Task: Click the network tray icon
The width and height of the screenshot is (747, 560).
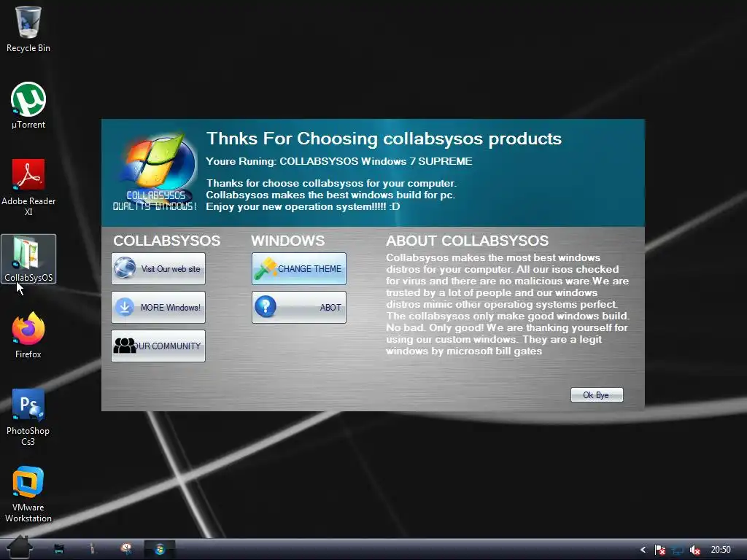Action: [x=678, y=550]
